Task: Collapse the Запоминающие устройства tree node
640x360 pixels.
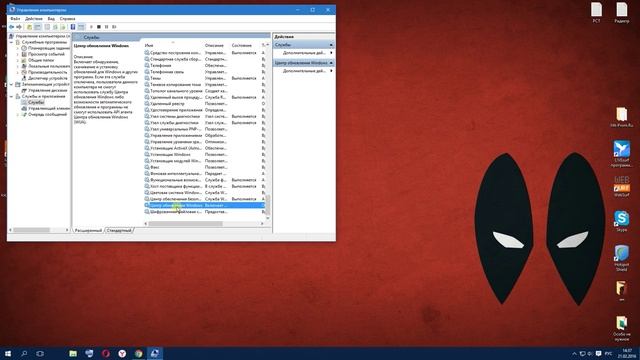Action: [12, 84]
